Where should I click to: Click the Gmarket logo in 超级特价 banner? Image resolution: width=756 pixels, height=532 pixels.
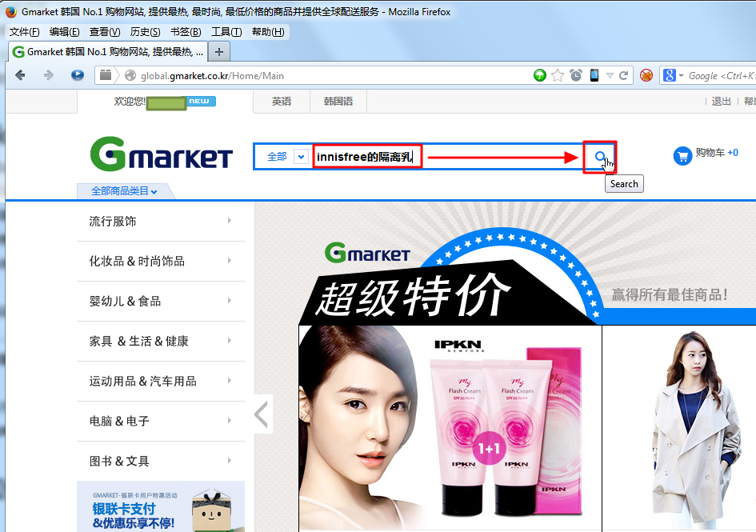(367, 254)
